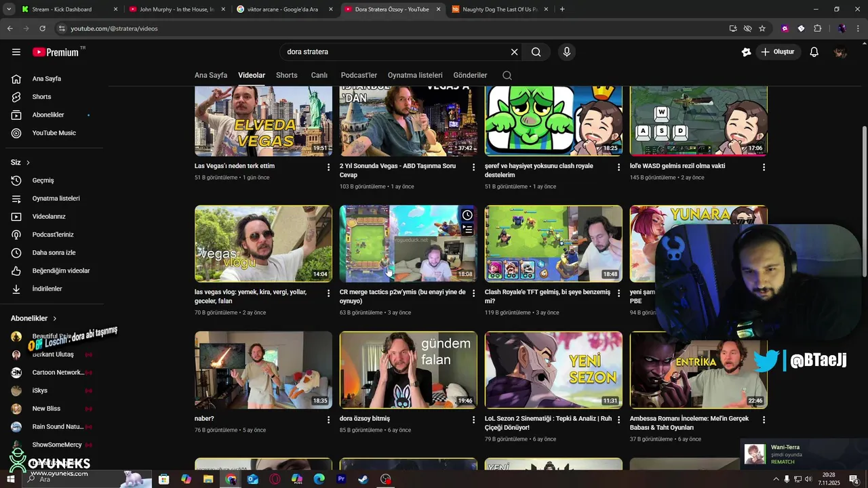Click the page vertical scrollbar

(x=864, y=200)
